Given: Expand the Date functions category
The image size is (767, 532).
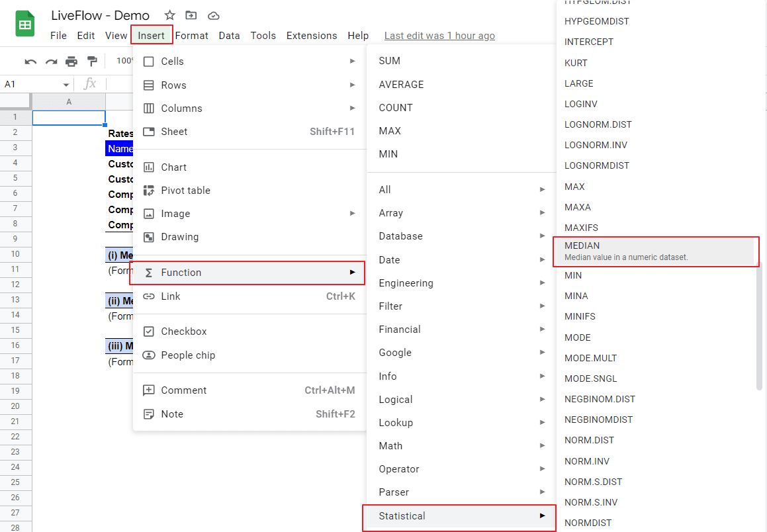Looking at the screenshot, I should (461, 260).
